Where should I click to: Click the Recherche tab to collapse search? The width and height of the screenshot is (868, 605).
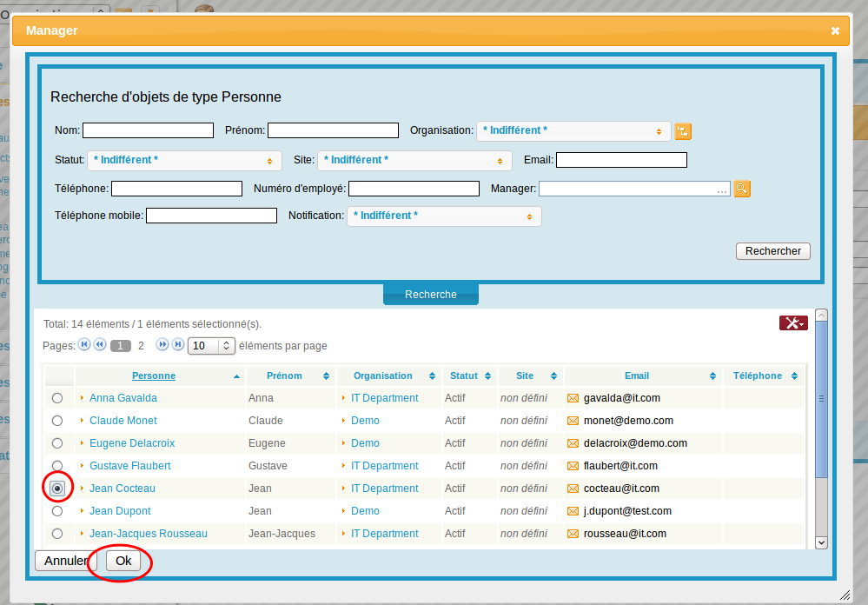click(430, 295)
